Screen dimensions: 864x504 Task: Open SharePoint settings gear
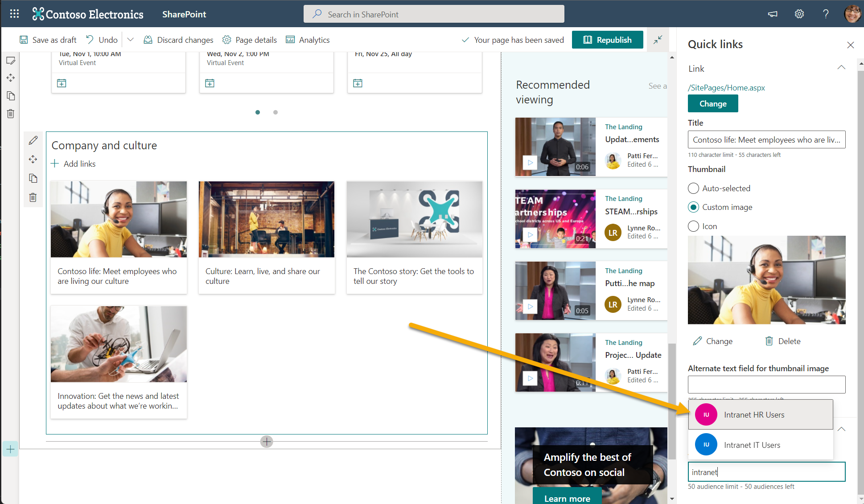pyautogui.click(x=799, y=14)
